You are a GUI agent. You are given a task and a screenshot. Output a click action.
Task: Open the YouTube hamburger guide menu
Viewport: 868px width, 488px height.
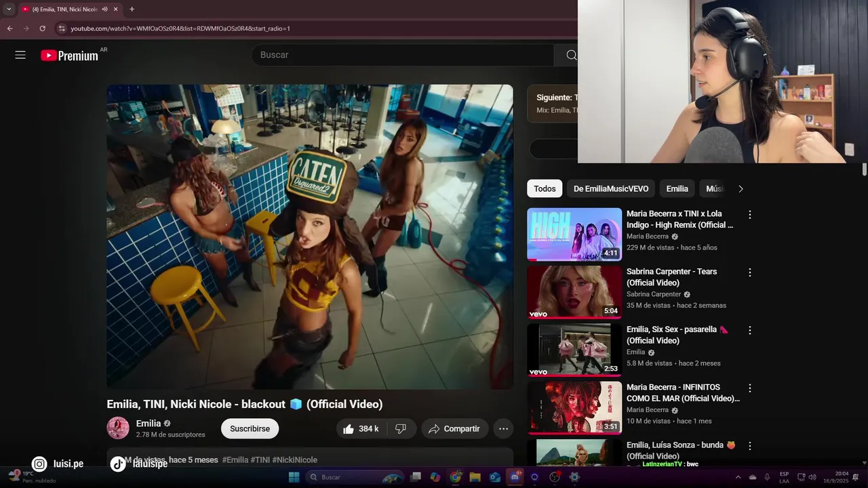coord(20,55)
